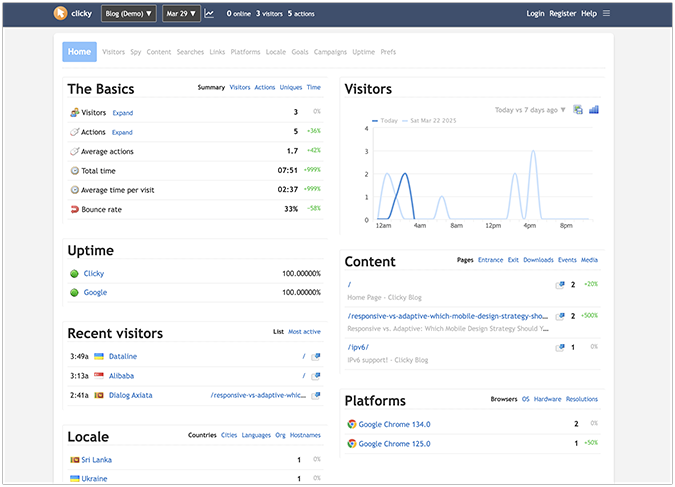Click the Sri Lanka flag on the Dialog Axiata row

(99, 395)
